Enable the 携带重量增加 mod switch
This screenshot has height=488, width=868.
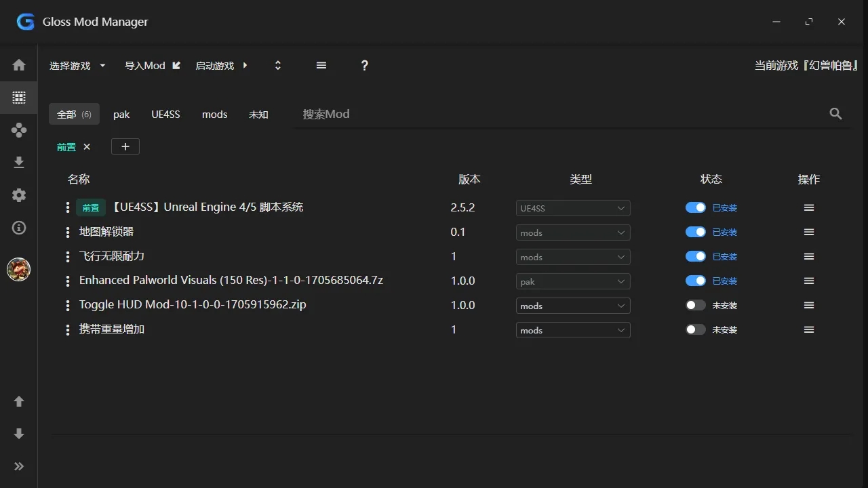coord(696,329)
